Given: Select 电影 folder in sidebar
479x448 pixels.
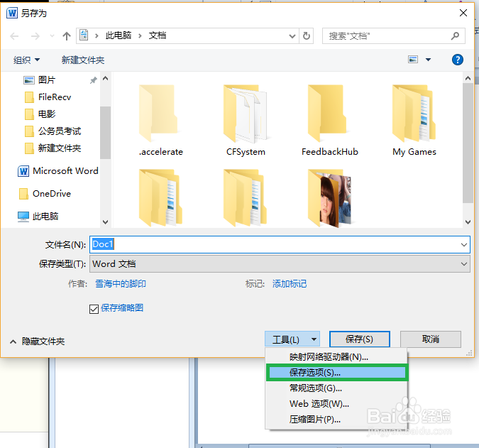Looking at the screenshot, I should coord(40,114).
